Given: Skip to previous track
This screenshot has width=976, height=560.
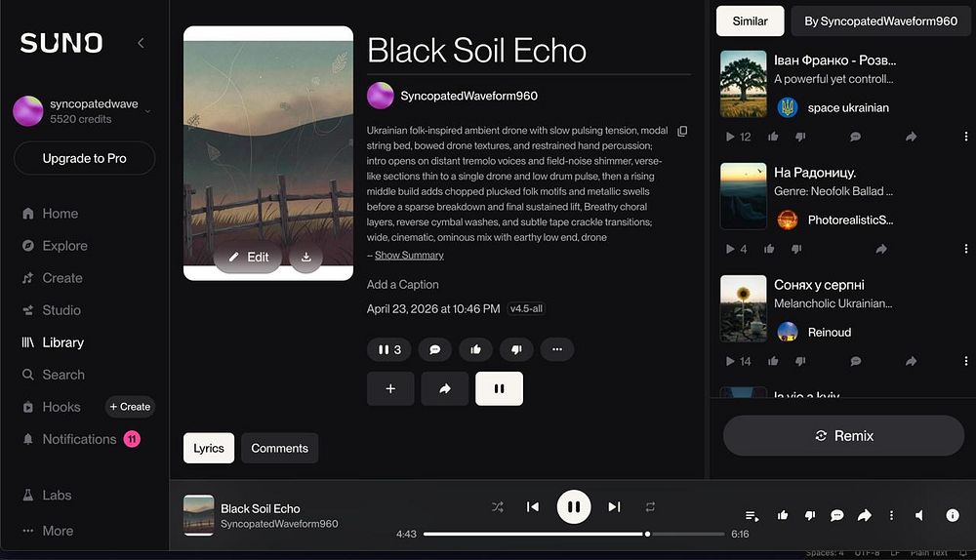Looking at the screenshot, I should point(533,507).
